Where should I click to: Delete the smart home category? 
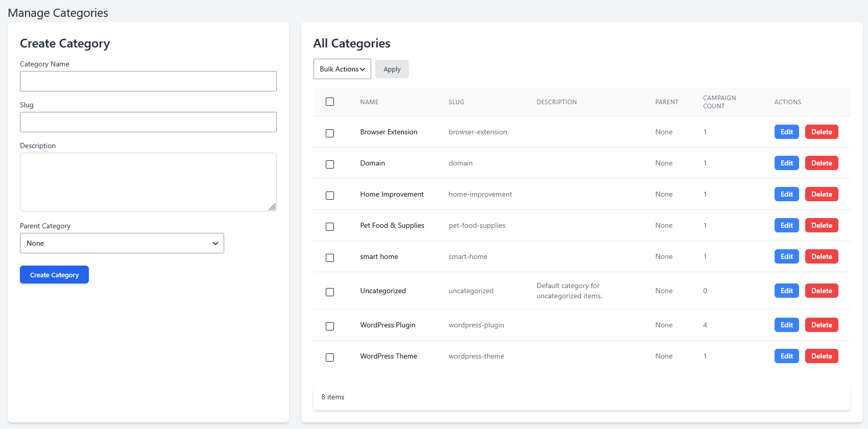point(822,256)
